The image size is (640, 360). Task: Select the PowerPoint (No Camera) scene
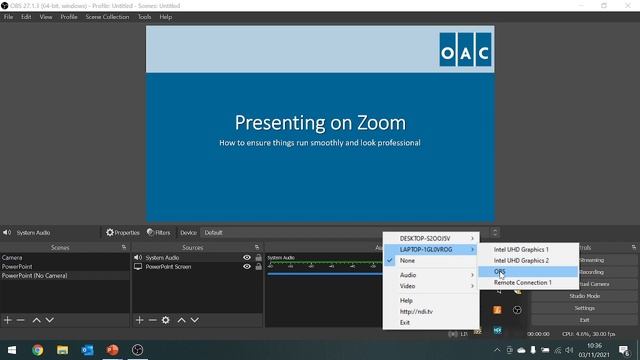(x=65, y=276)
